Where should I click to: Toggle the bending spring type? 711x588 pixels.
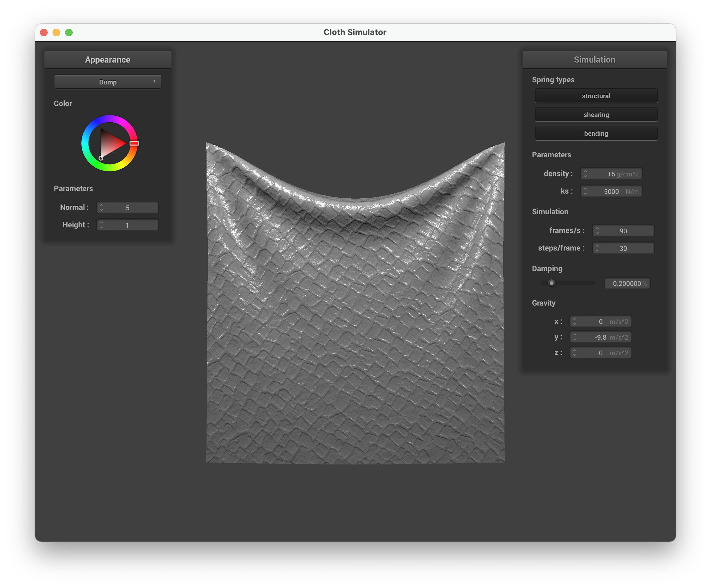(596, 133)
